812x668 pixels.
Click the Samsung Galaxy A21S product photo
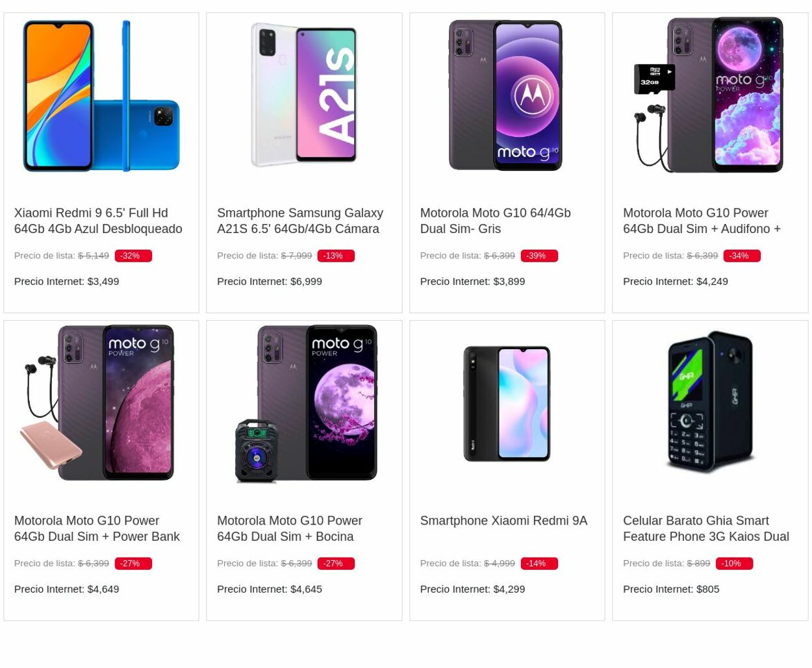click(304, 95)
